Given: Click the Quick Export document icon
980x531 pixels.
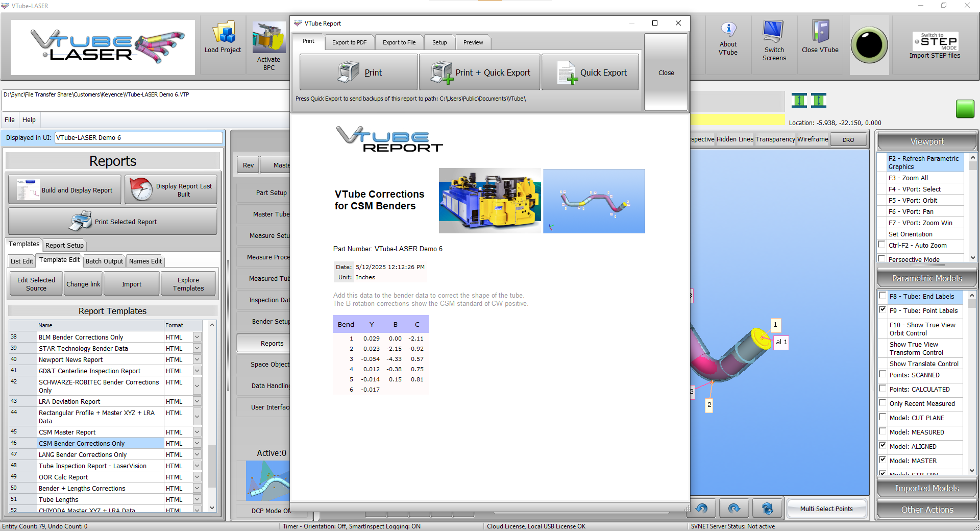Looking at the screenshot, I should pyautogui.click(x=567, y=73).
